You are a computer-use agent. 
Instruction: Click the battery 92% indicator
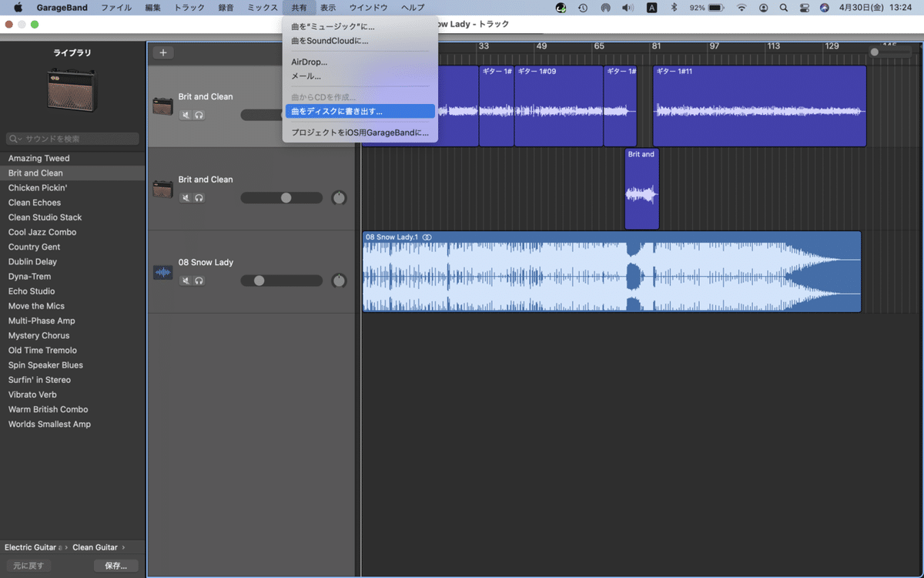[x=706, y=8]
